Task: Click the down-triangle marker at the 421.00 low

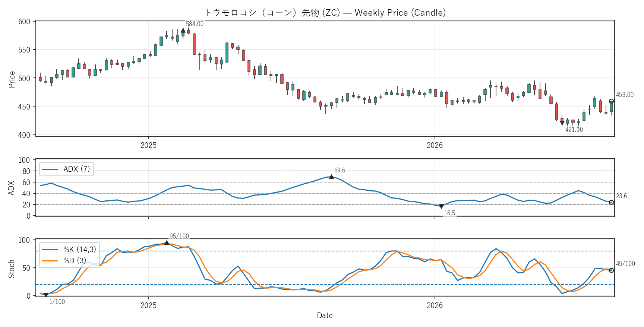Action: pos(562,123)
